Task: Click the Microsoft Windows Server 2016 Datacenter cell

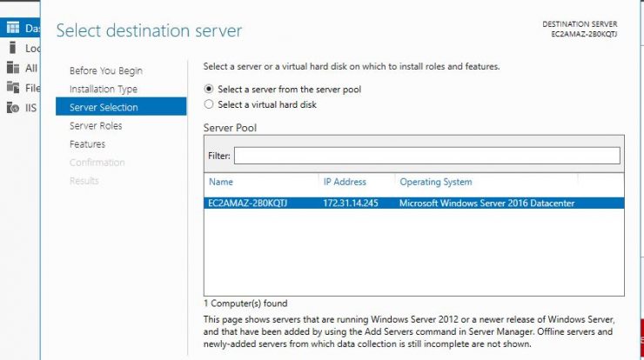Action: [x=486, y=203]
